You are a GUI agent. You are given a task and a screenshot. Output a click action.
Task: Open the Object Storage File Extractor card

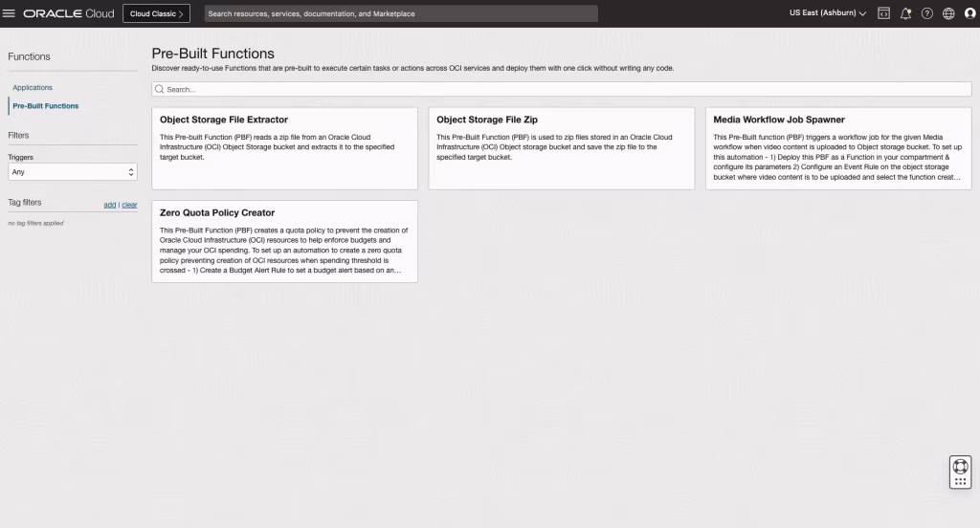point(284,148)
